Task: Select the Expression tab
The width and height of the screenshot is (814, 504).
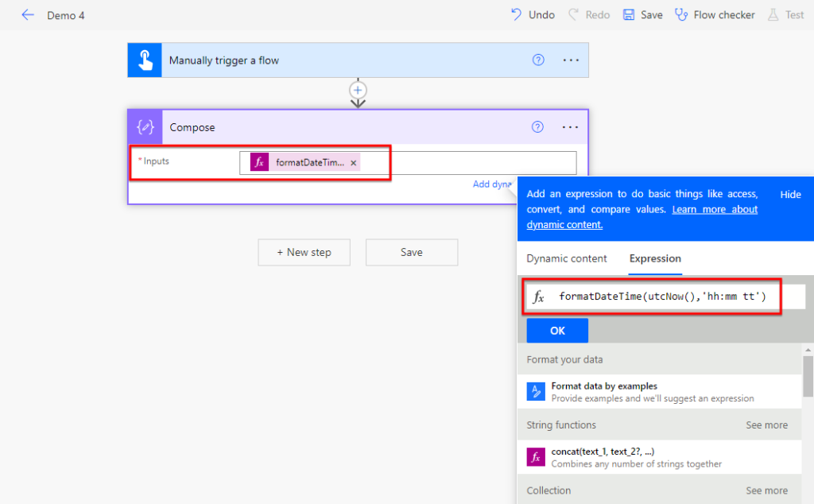Action: 655,258
